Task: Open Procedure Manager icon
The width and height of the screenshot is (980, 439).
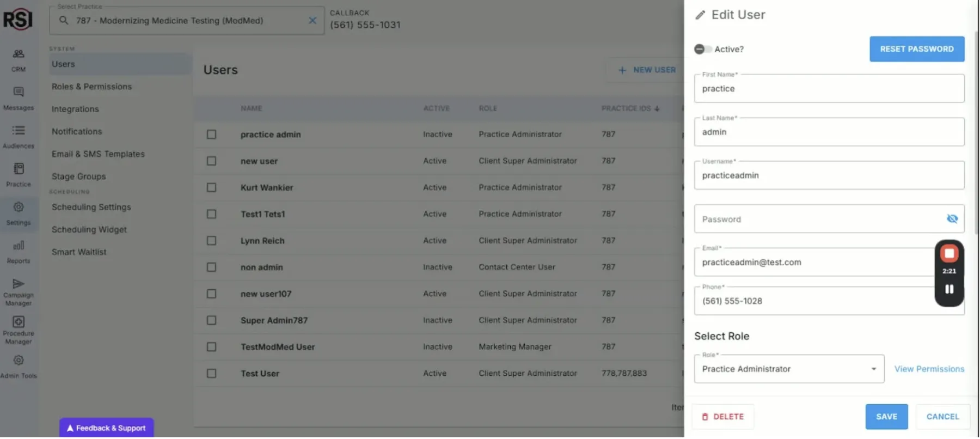Action: [19, 322]
